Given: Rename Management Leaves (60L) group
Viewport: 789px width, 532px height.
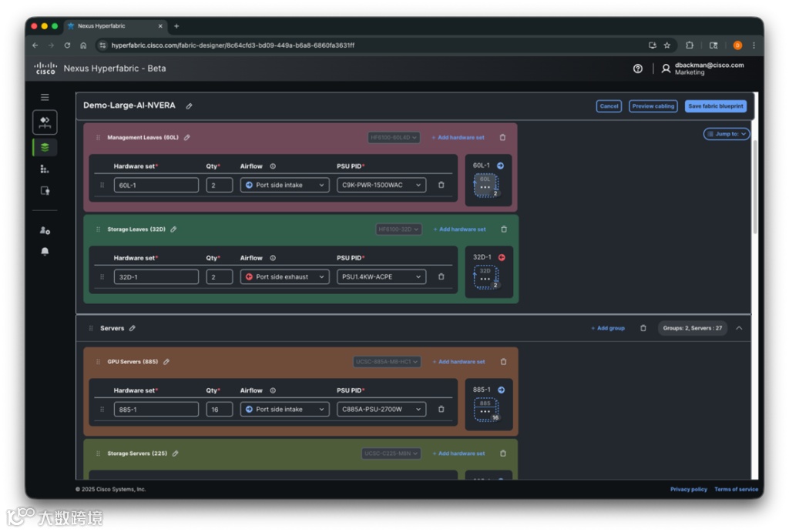Looking at the screenshot, I should [187, 137].
